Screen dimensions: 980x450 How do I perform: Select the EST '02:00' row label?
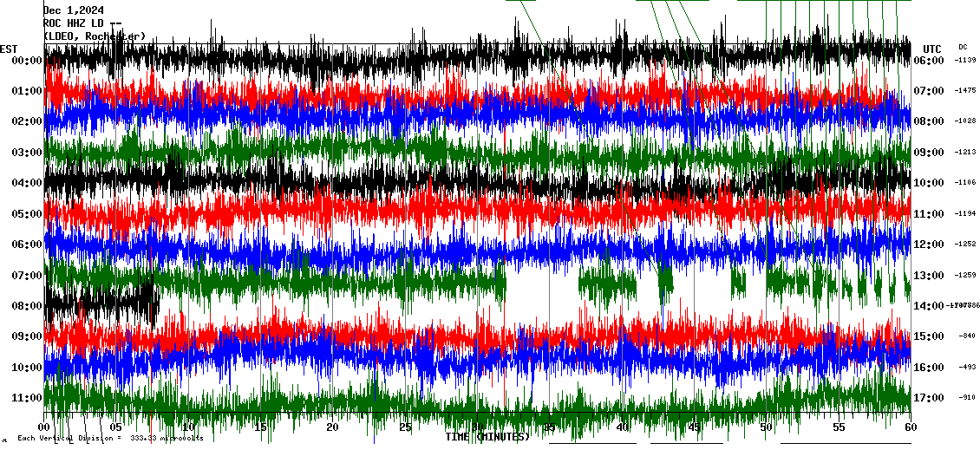point(26,122)
